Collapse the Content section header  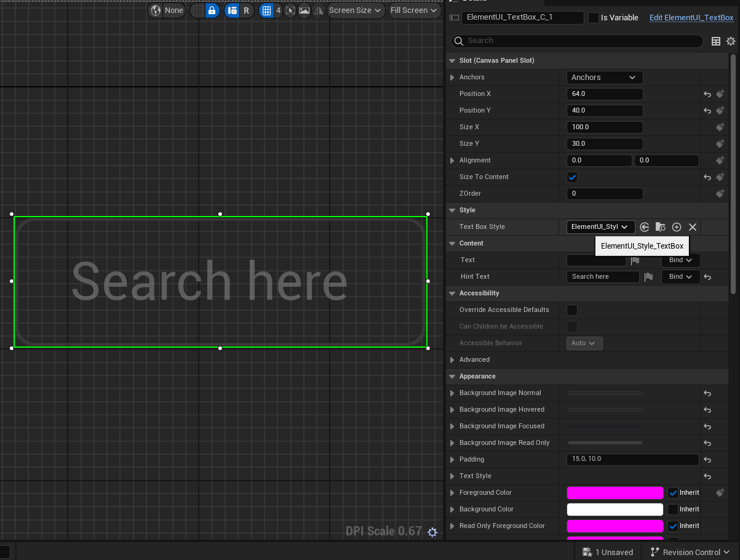coord(453,244)
